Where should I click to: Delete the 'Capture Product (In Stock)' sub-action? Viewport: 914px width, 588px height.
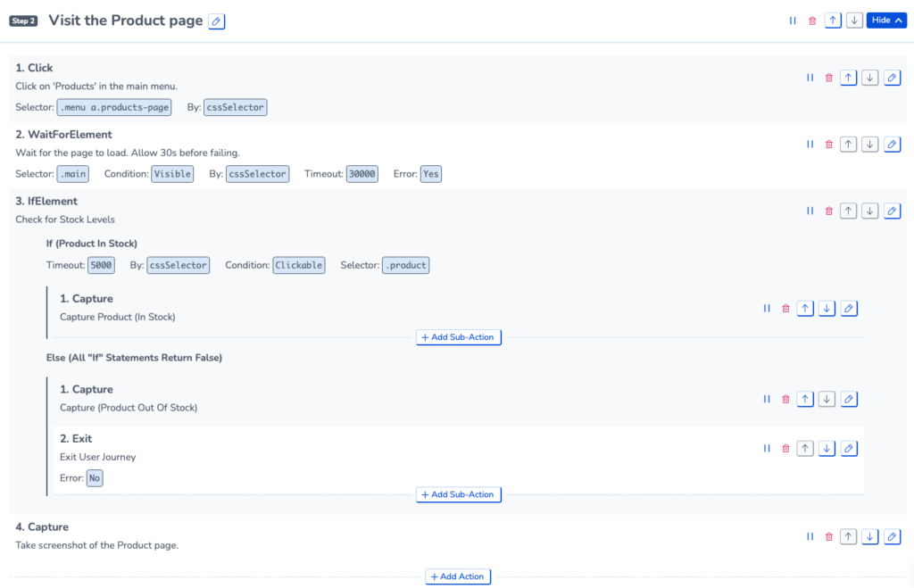(x=785, y=309)
